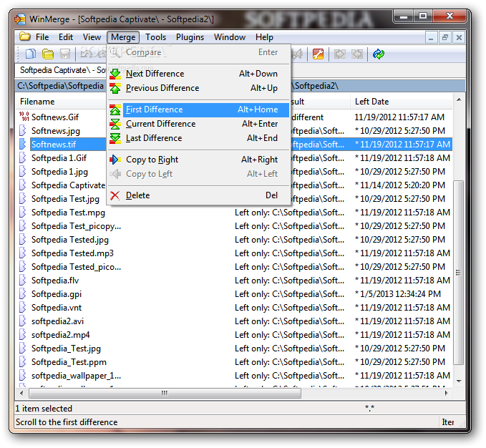486x448 pixels.
Task: Click the horizontal scrollbar right arrow
Action: (446, 393)
